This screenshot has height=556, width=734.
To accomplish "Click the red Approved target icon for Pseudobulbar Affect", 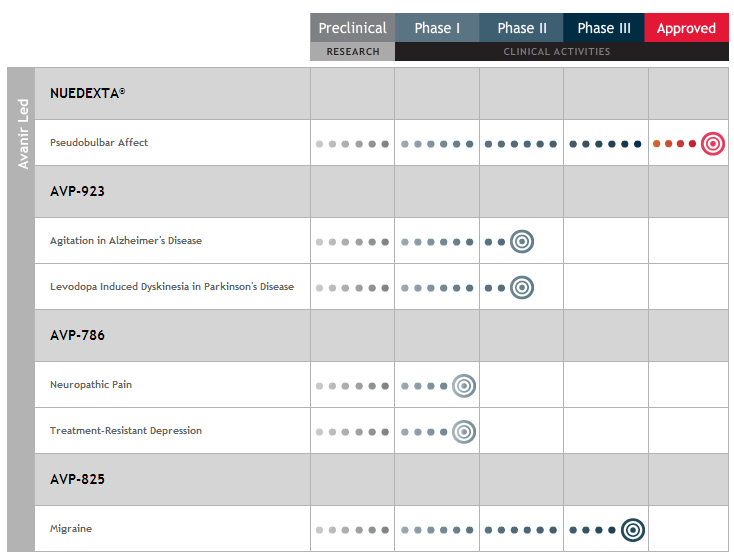I will pos(712,143).
